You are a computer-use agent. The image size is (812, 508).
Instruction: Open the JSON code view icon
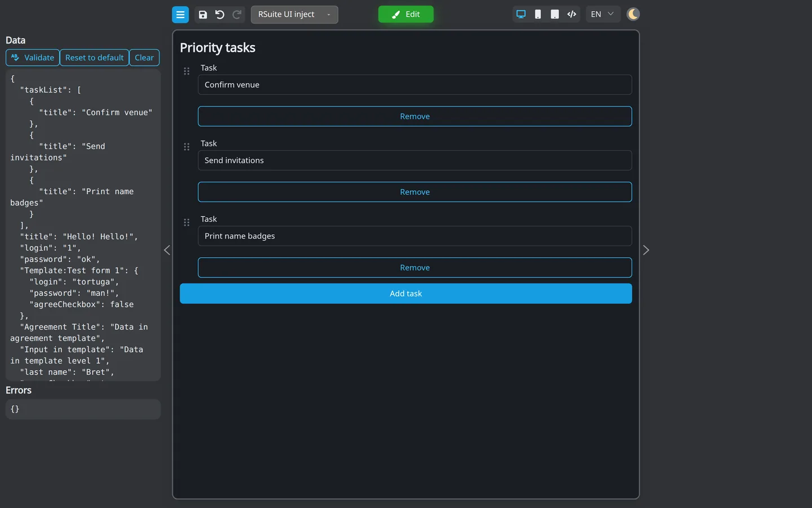572,14
